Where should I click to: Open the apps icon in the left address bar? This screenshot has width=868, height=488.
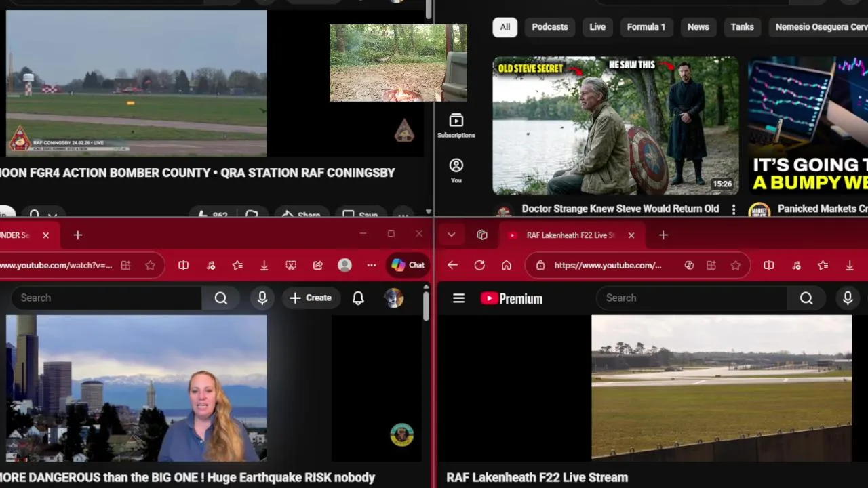tap(126, 266)
